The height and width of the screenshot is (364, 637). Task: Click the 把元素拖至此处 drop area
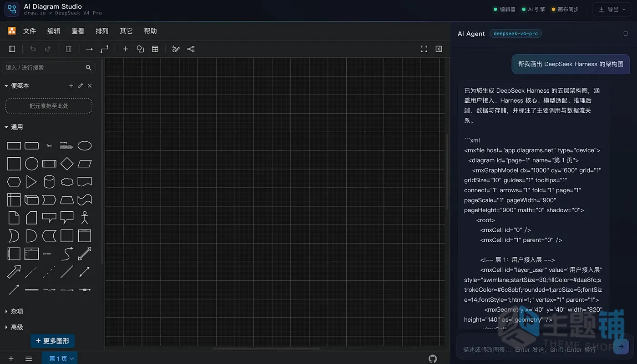[x=49, y=106]
